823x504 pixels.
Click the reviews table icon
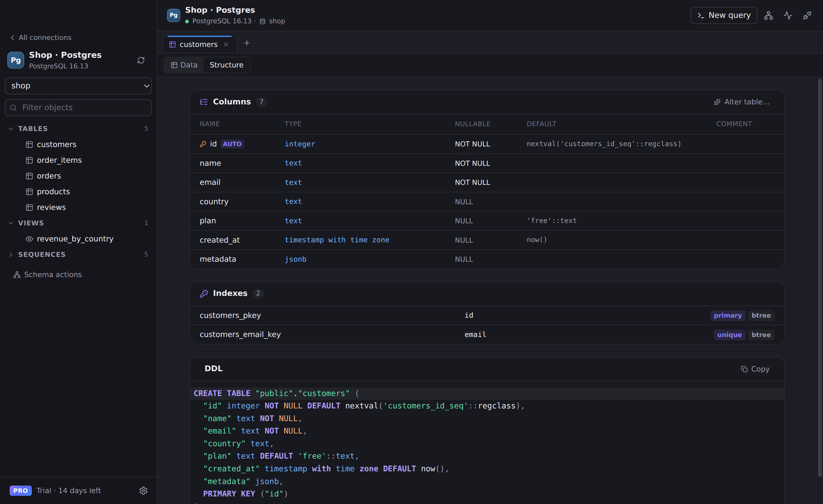point(29,208)
